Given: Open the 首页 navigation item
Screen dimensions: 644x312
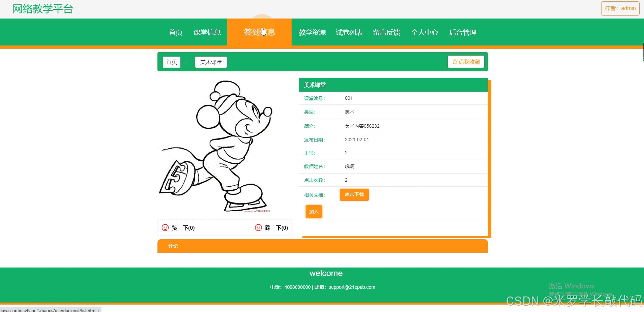Looking at the screenshot, I should [175, 32].
